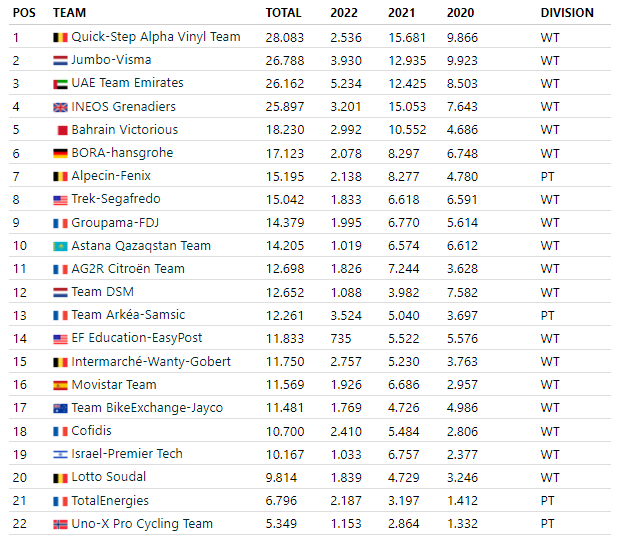Screen dimensions: 620x537
Task: Click the Israeli flag next to Israel-Premier Tech
Action: click(x=60, y=454)
